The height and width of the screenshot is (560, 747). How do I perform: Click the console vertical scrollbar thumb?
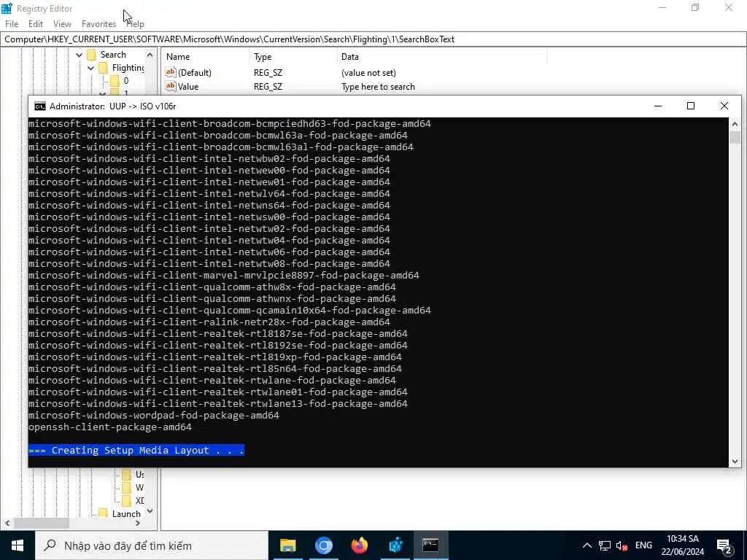click(735, 138)
